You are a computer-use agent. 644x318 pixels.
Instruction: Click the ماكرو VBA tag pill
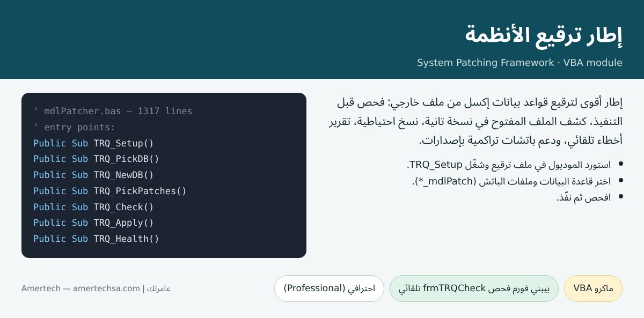(593, 289)
